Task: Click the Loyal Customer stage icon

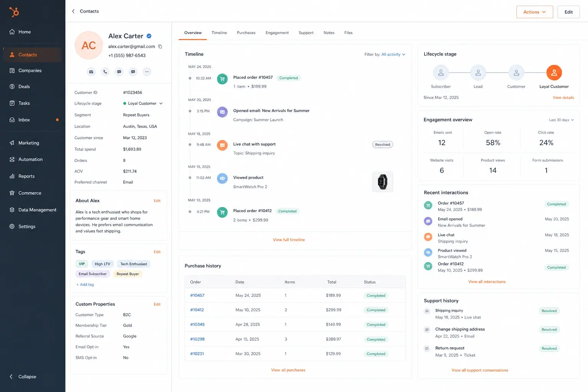Action: pos(554,72)
